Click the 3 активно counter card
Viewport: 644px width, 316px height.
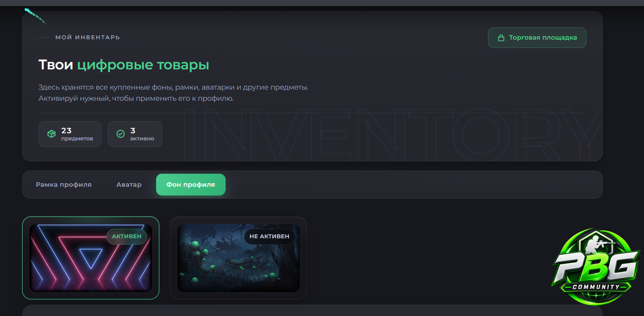pyautogui.click(x=135, y=134)
